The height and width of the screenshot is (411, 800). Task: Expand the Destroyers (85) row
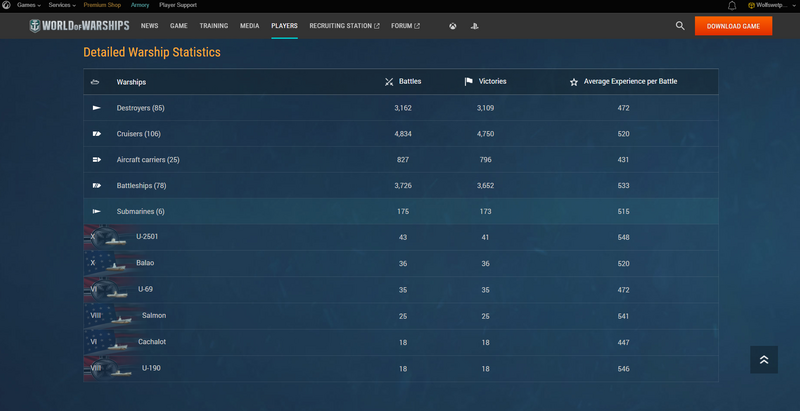(140, 108)
